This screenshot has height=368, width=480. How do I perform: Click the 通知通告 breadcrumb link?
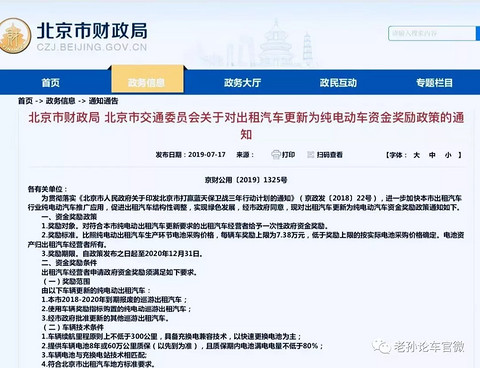pos(103,101)
